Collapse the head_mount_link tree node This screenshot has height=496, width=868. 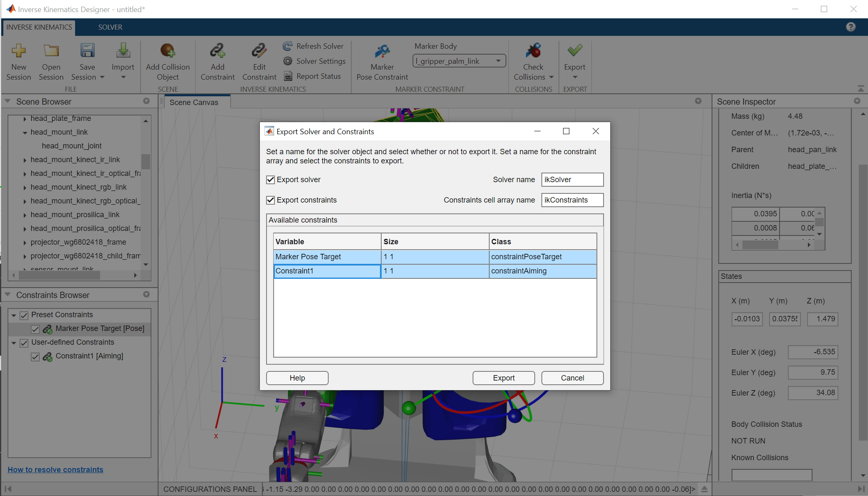pyautogui.click(x=25, y=133)
